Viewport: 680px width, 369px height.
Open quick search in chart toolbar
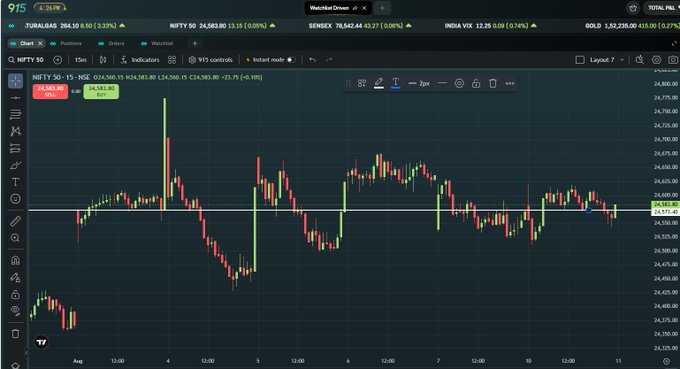tap(639, 60)
